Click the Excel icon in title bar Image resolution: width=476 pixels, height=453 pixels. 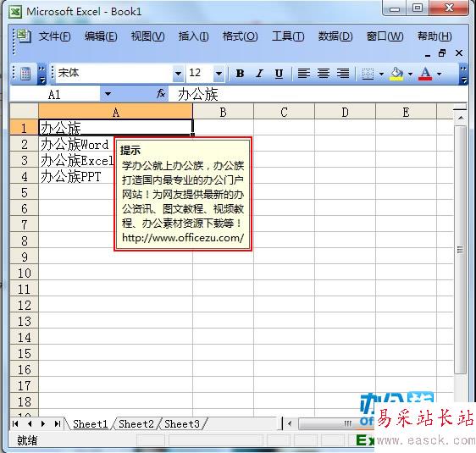(x=15, y=12)
